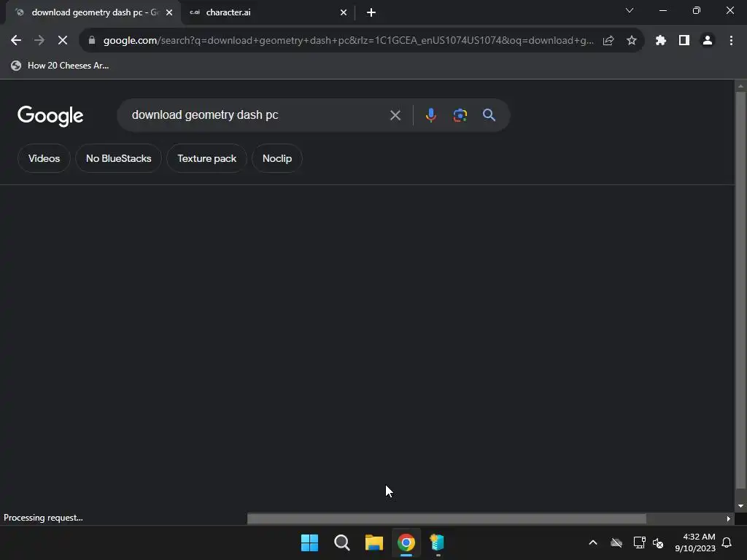Open network status tray icon
This screenshot has height=560, width=747.
[639, 542]
